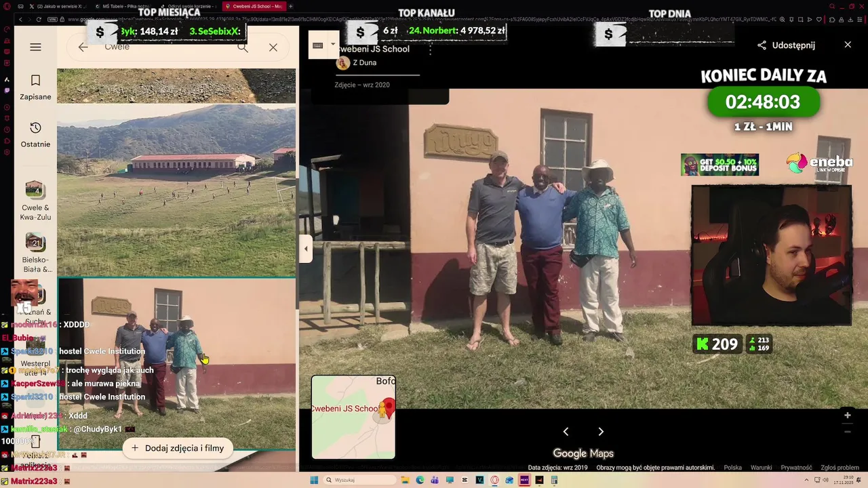Zoom out the photo with minus
The width and height of the screenshot is (868, 488).
tap(848, 432)
